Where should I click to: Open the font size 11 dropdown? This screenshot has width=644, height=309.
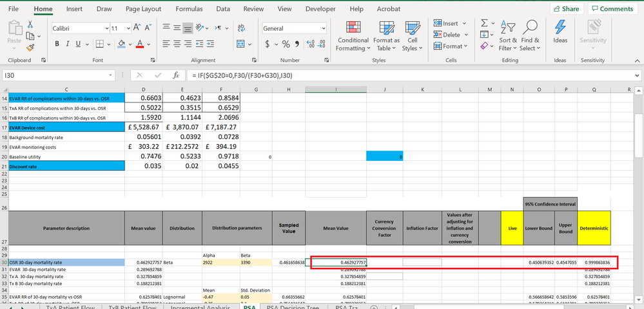point(128,28)
